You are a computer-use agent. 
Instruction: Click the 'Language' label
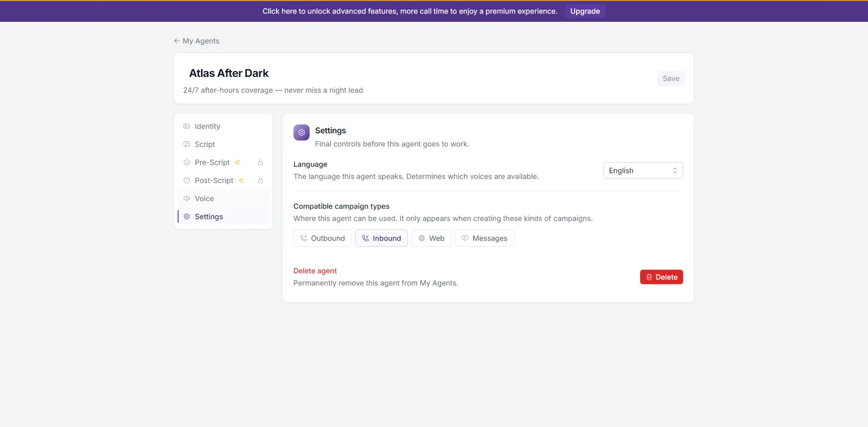tap(310, 164)
